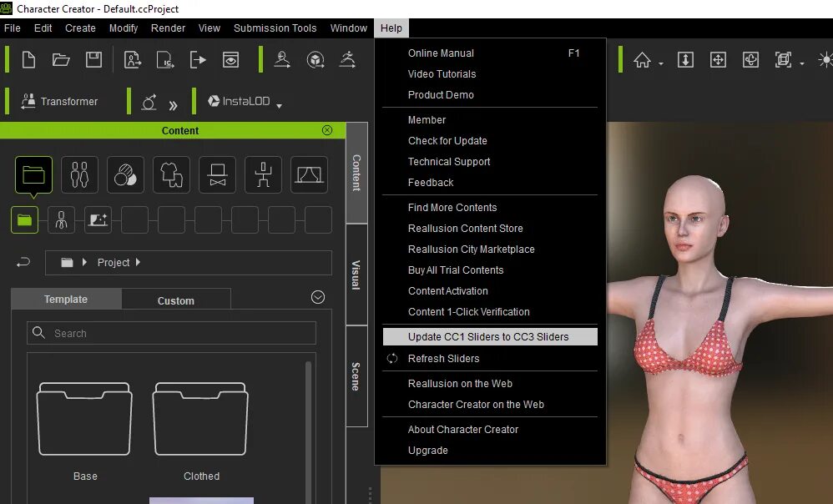Select Update CC1 Sliders to CC3 Sliders

click(x=490, y=337)
